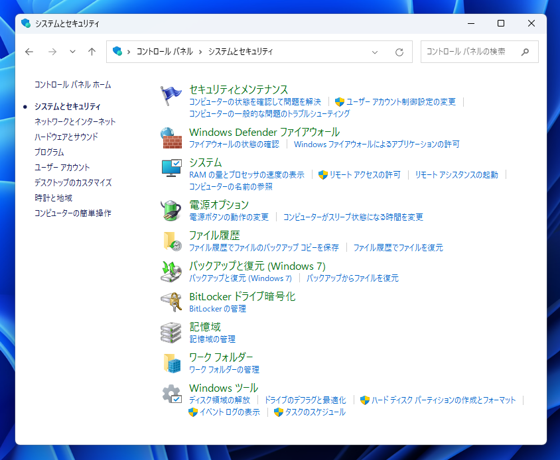Open ハード ディスク パーティションの作成とフォーマット link
The height and width of the screenshot is (460, 560).
pyautogui.click(x=444, y=400)
